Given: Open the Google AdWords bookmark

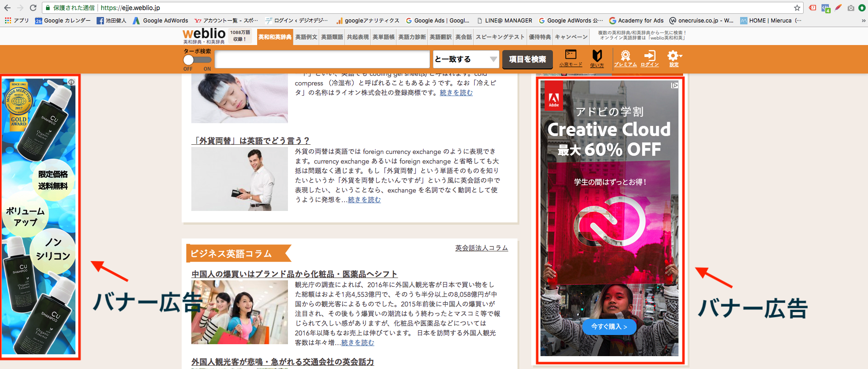Looking at the screenshot, I should (x=161, y=20).
